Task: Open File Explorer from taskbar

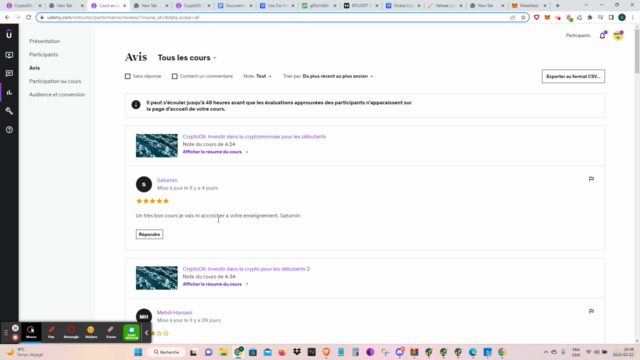Action: 223,352
